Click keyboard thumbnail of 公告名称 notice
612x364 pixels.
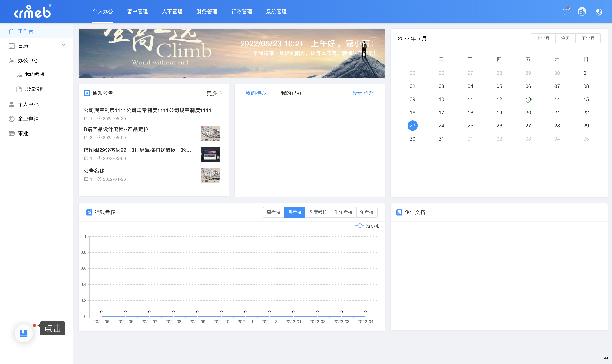pos(211,175)
